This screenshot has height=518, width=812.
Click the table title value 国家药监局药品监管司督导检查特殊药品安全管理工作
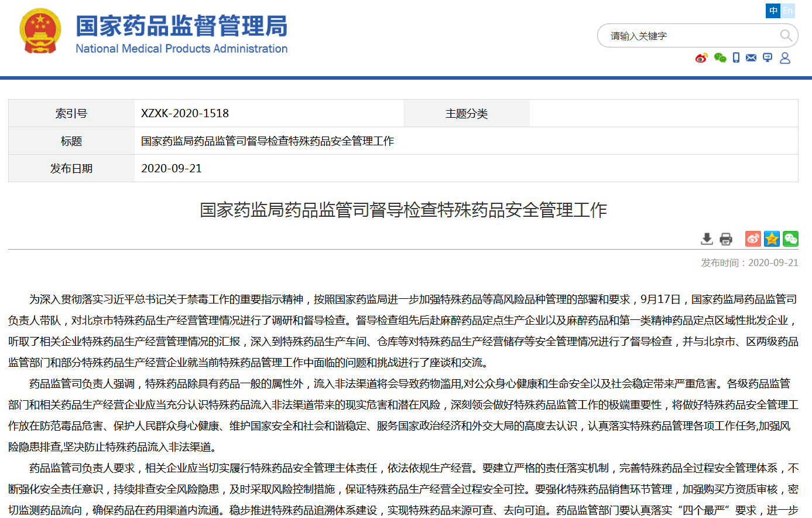point(268,141)
